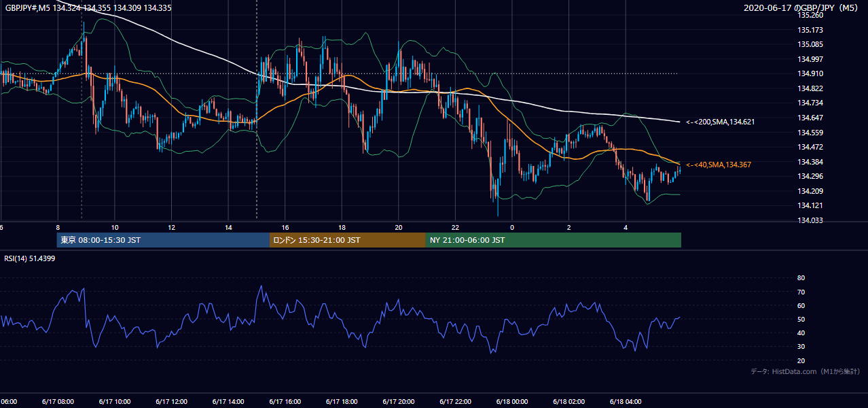
Task: Click the 6/17 14:00 time label
Action: (x=228, y=402)
